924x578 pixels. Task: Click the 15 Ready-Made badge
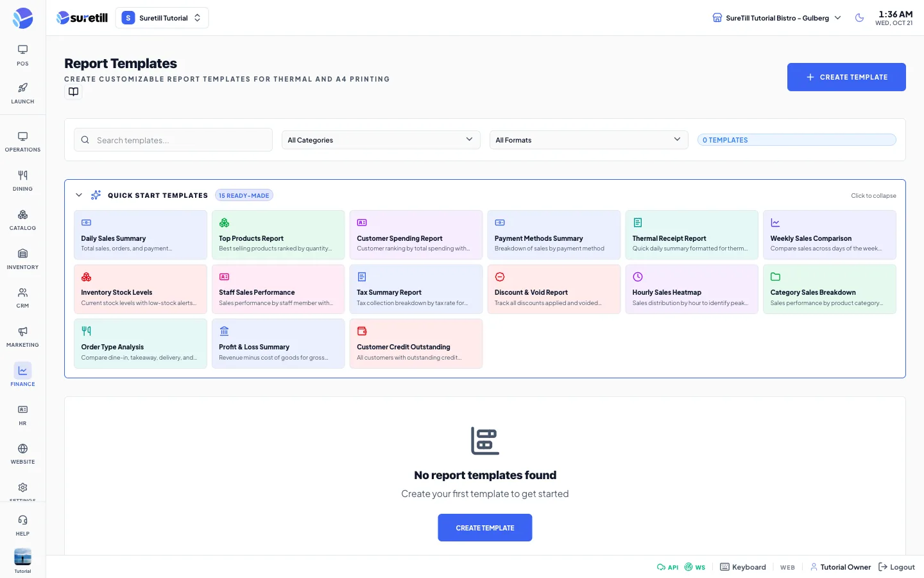tap(244, 195)
